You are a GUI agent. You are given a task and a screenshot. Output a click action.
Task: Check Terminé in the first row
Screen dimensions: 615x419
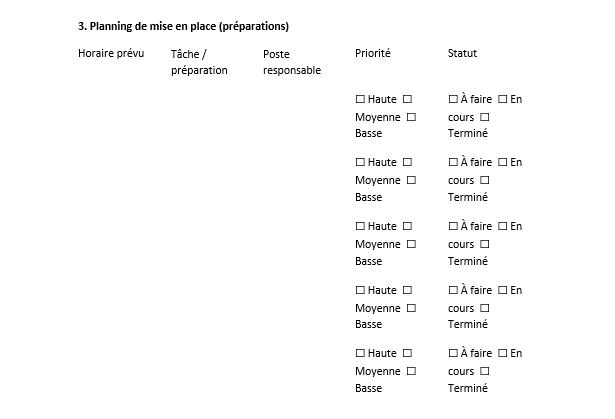click(x=485, y=117)
